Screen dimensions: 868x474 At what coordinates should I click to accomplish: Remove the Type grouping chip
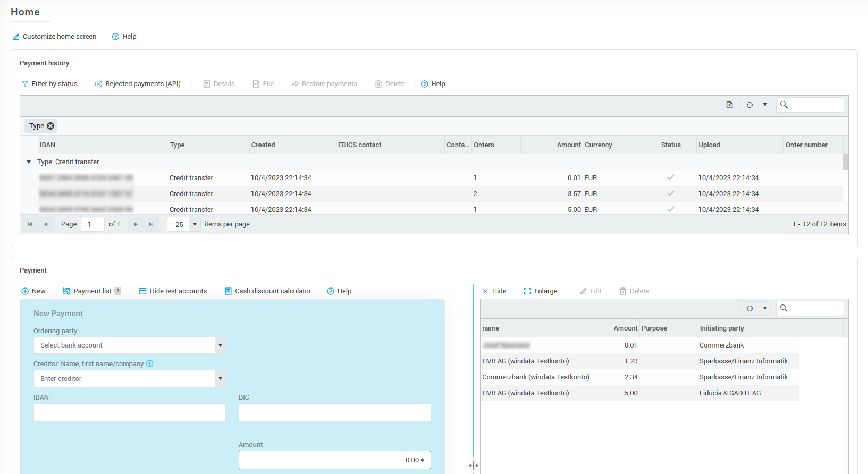coord(50,126)
